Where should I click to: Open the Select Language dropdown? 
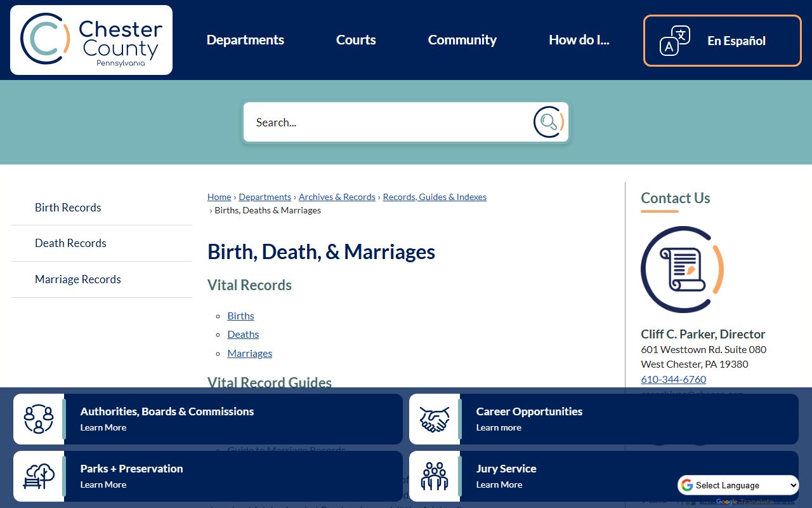[738, 485]
